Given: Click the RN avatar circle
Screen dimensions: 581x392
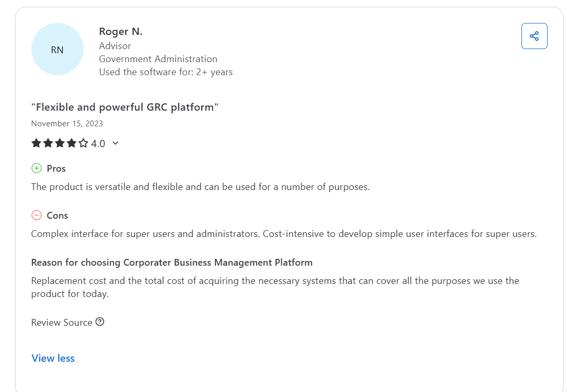Looking at the screenshot, I should tap(57, 50).
